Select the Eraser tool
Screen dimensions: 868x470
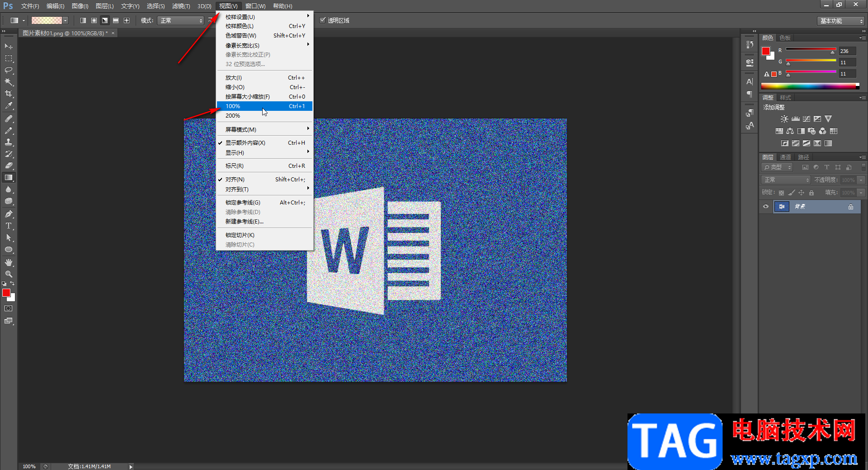9,166
